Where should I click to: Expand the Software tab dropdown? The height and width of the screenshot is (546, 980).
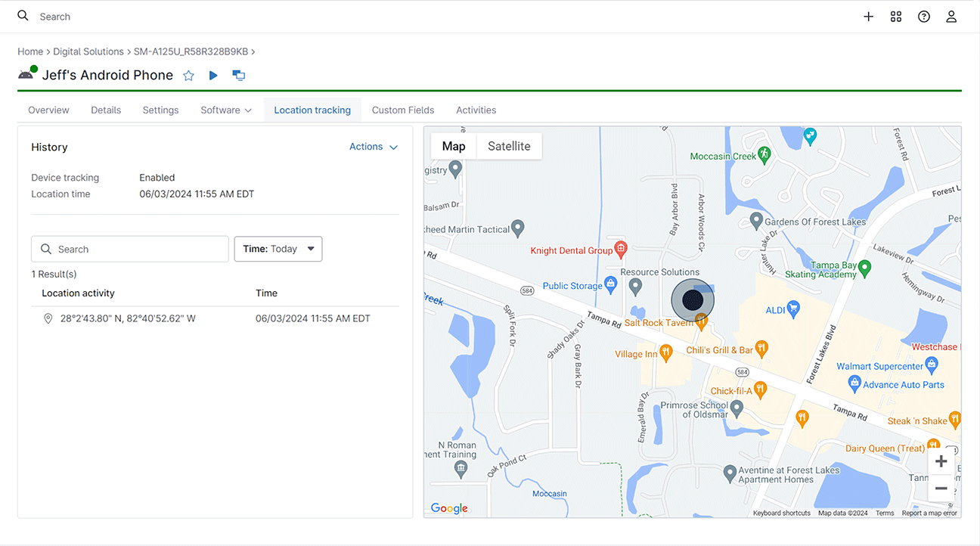(225, 110)
